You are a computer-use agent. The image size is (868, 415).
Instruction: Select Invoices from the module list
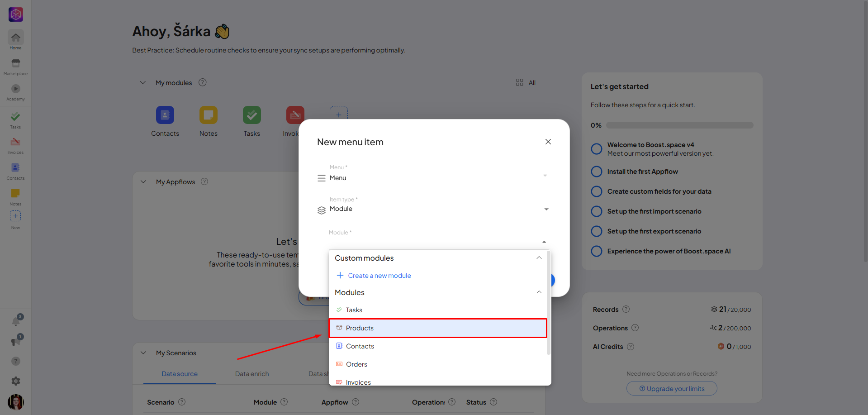point(438,381)
